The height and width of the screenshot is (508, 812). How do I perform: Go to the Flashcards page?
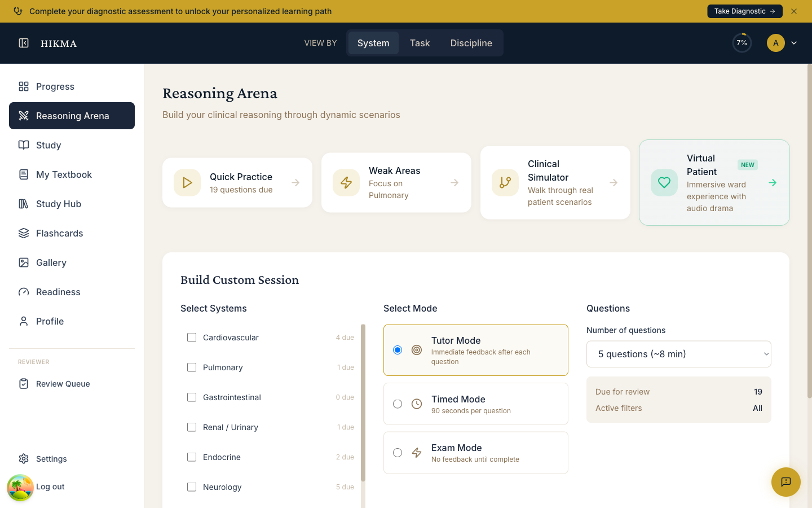72,233
